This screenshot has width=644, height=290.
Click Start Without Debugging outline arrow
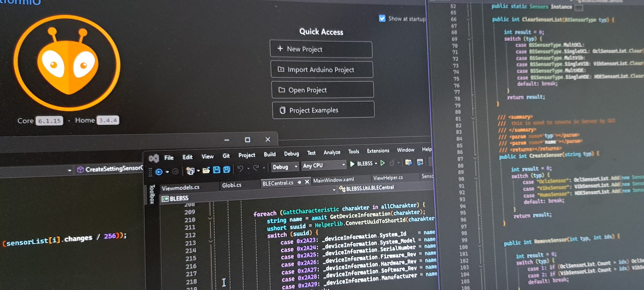pyautogui.click(x=382, y=163)
